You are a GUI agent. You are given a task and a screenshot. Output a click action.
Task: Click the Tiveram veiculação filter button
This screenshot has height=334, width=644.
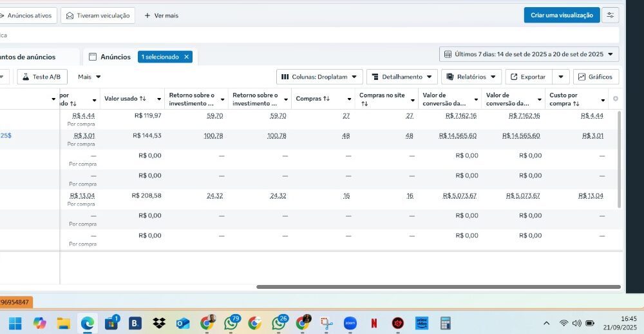pos(98,15)
